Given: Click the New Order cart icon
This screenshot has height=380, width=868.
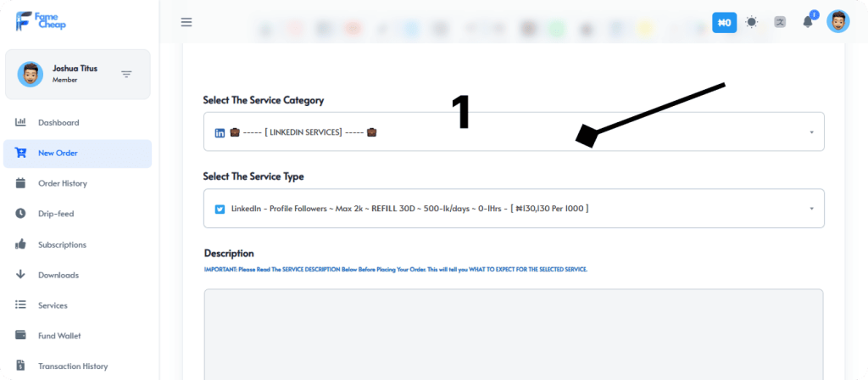Looking at the screenshot, I should point(20,153).
